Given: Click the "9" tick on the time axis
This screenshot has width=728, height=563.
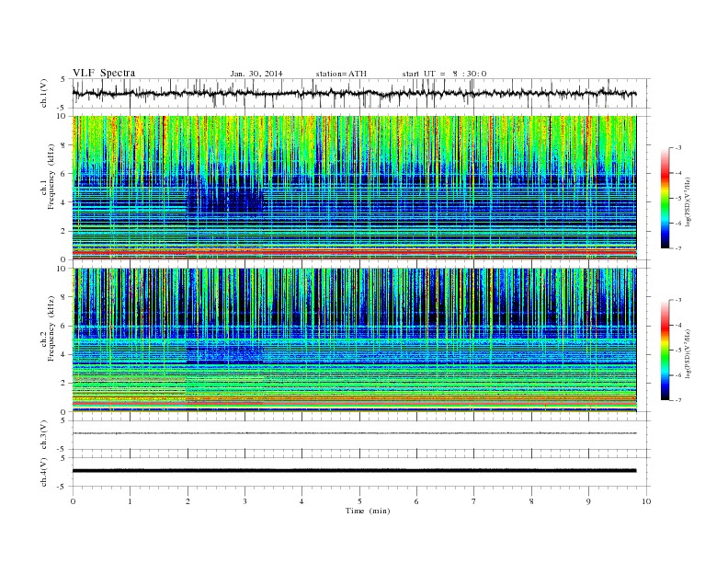Looking at the screenshot, I should (588, 501).
